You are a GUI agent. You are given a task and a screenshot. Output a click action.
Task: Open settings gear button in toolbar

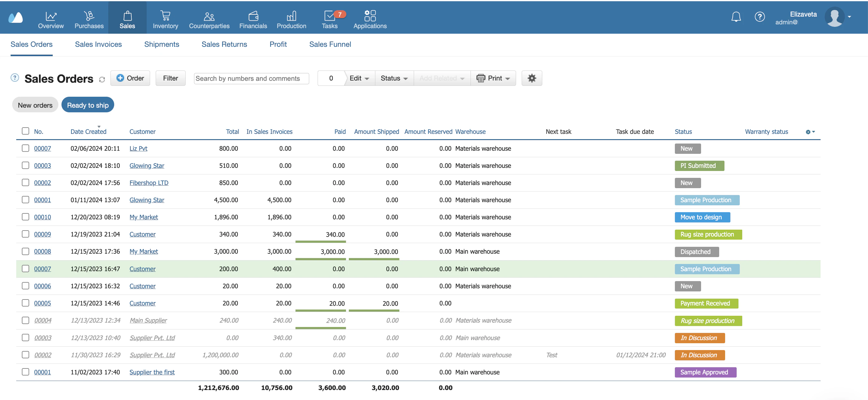(x=531, y=78)
